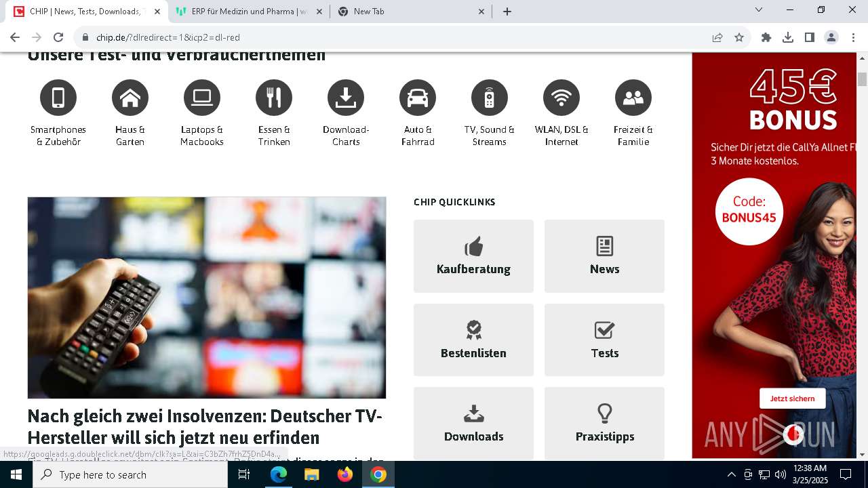Open the volume control in system tray
This screenshot has height=488, width=868.
coord(781,474)
